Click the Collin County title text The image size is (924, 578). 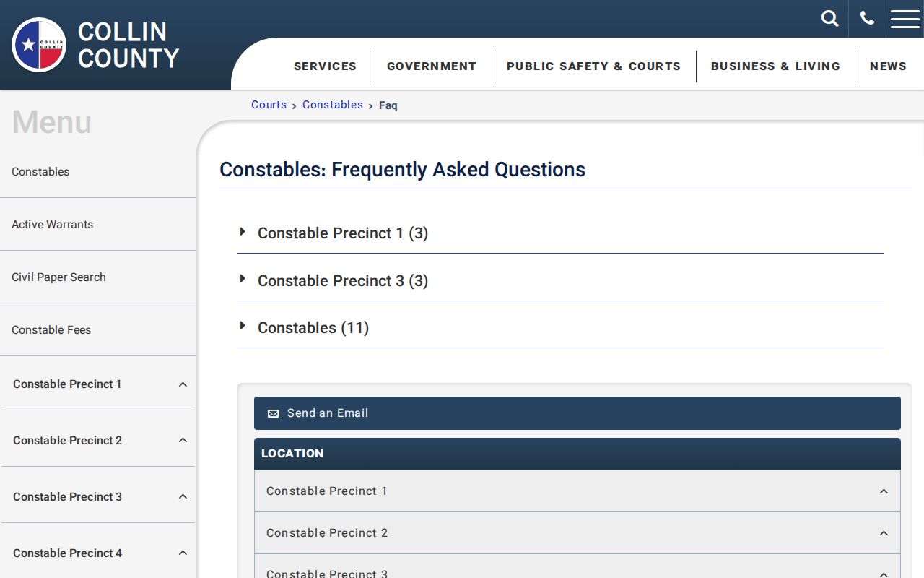click(128, 45)
